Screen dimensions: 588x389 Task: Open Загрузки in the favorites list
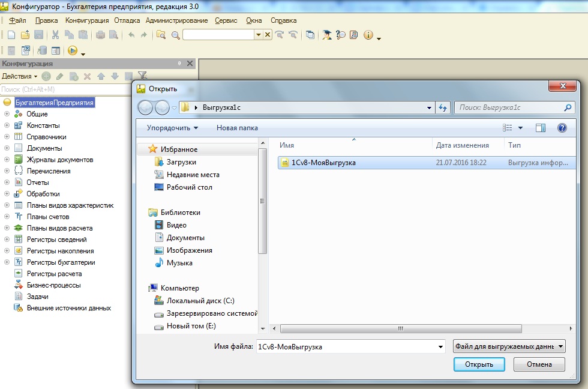tap(181, 162)
